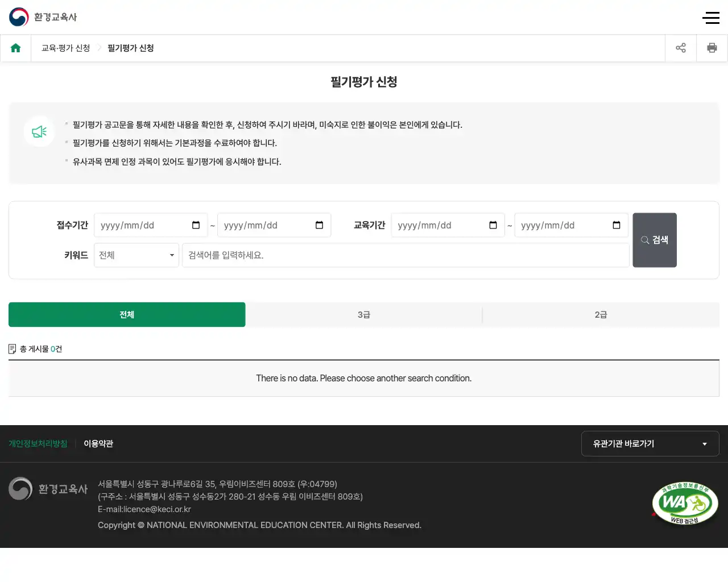Image resolution: width=728 pixels, height=582 pixels.
Task: Open the hamburger menu icon
Action: (x=711, y=18)
